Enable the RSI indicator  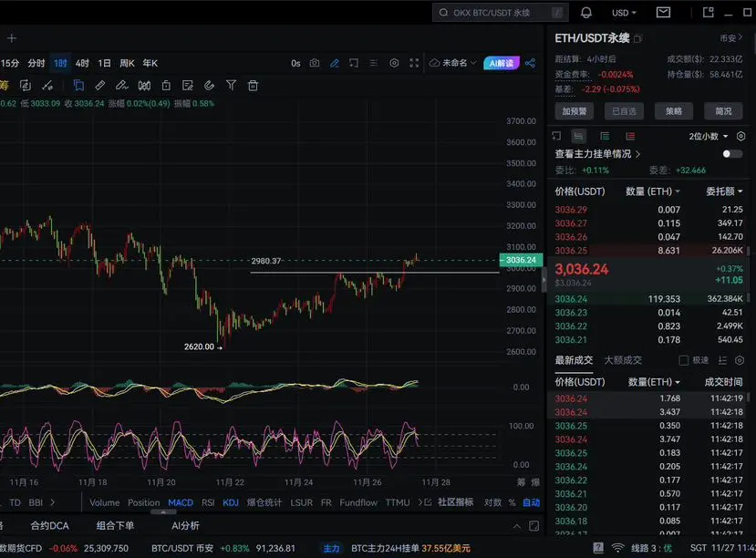point(208,502)
